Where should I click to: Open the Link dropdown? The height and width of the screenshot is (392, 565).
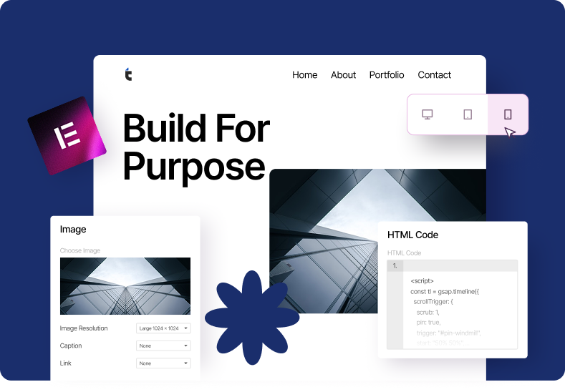[163, 363]
